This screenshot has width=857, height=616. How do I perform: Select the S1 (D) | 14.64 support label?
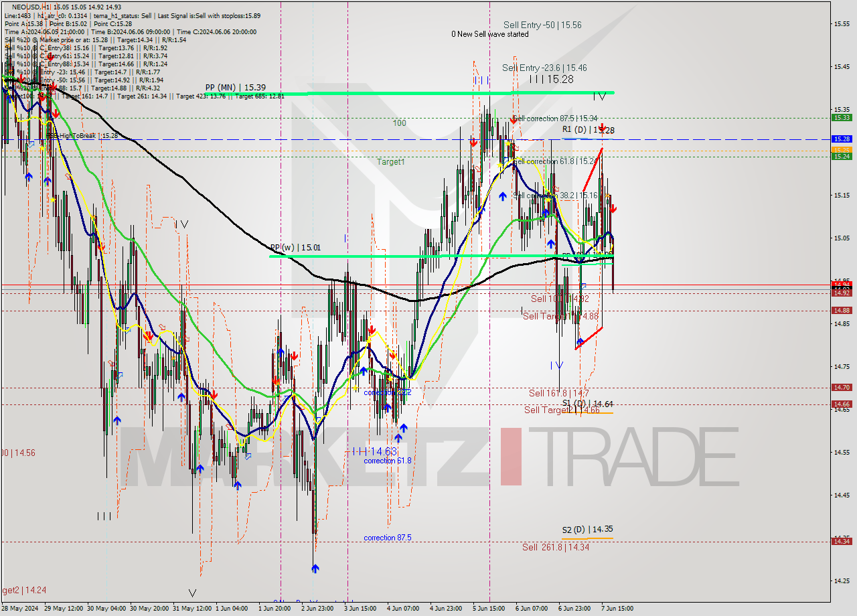click(587, 404)
